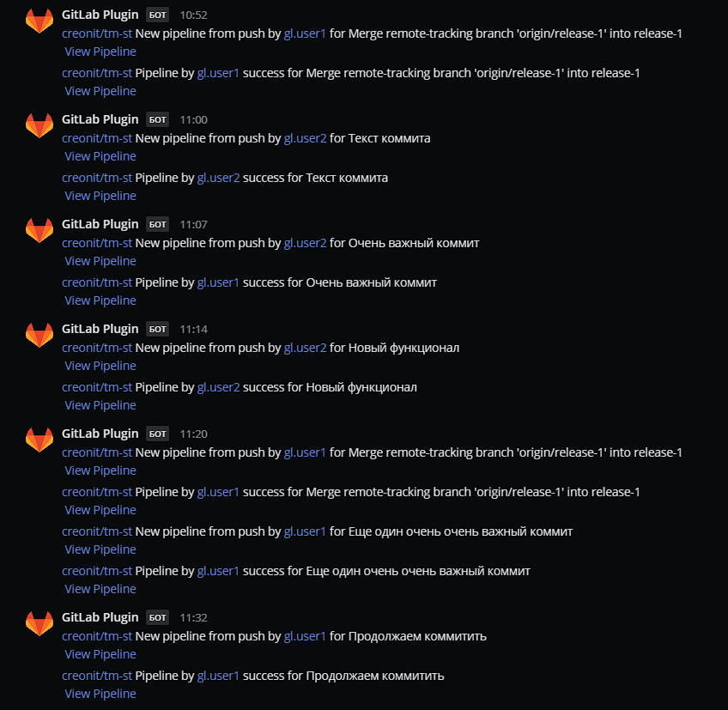Image resolution: width=728 pixels, height=710 pixels.
Task: Open View Pipeline under new pipeline for Текст коммита
Action: pyautogui.click(x=100, y=156)
